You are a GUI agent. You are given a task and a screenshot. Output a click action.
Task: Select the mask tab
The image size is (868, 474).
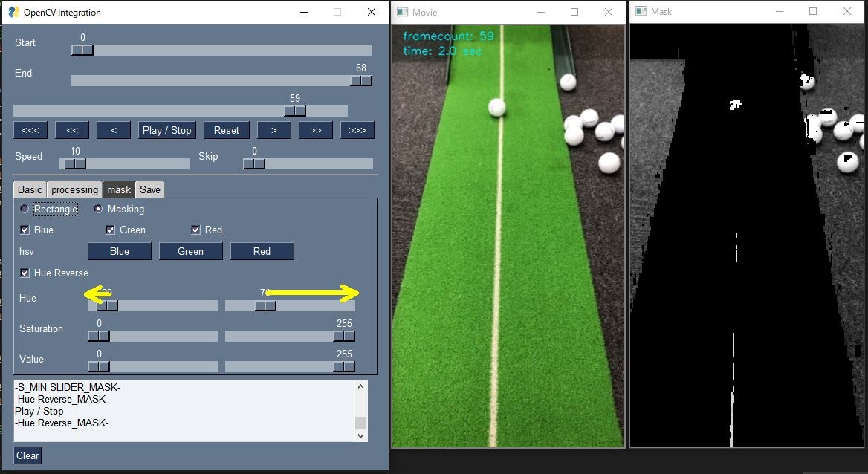119,189
